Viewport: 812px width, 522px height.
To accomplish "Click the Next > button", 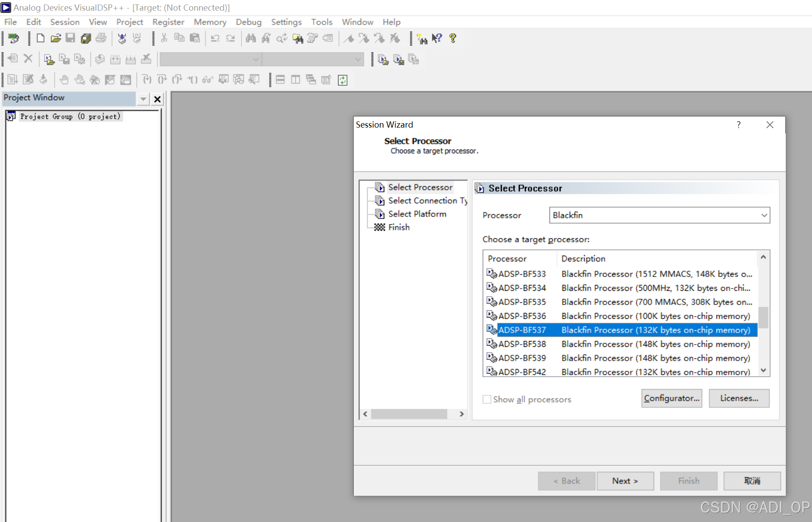I will coord(625,481).
